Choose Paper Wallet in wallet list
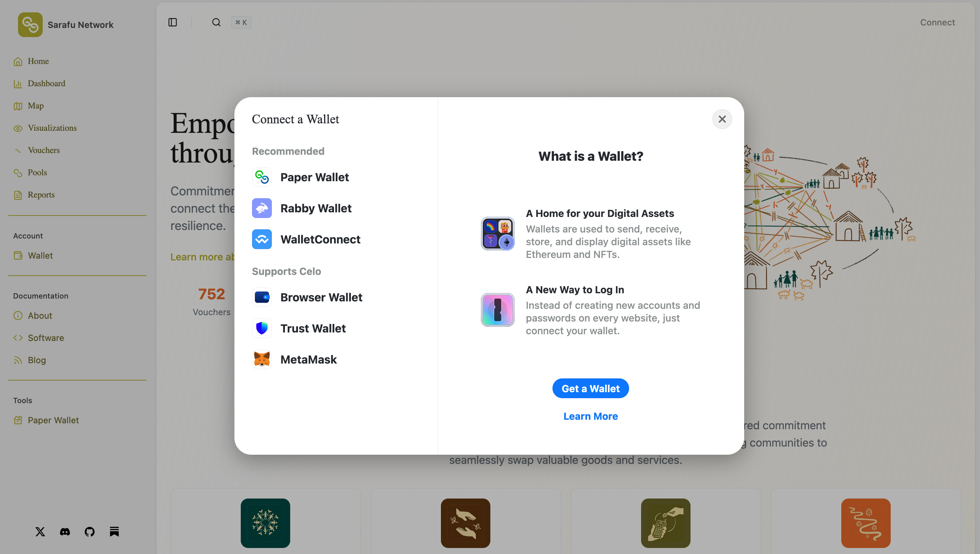The height and width of the screenshot is (554, 980). 314,177
